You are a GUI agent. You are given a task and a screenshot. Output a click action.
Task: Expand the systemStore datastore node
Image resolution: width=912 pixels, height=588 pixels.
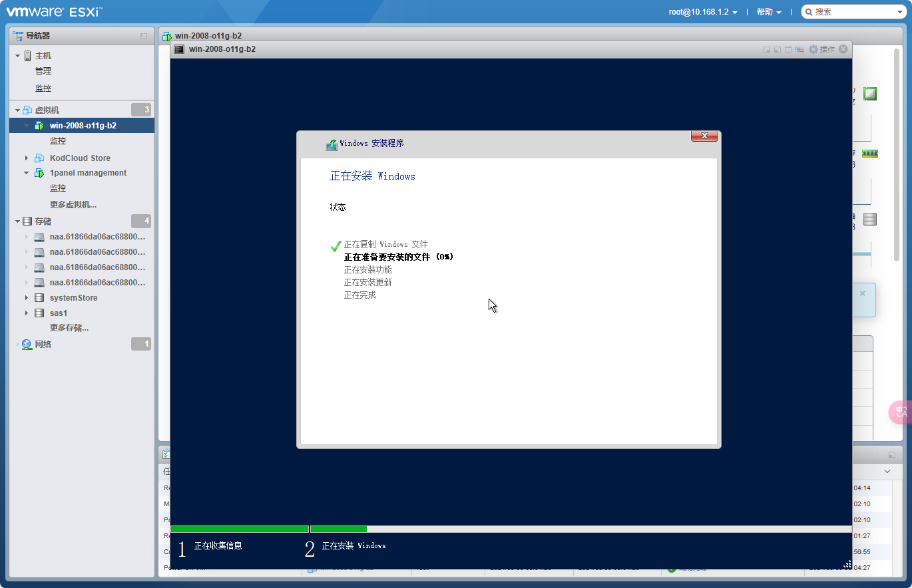pos(27,298)
